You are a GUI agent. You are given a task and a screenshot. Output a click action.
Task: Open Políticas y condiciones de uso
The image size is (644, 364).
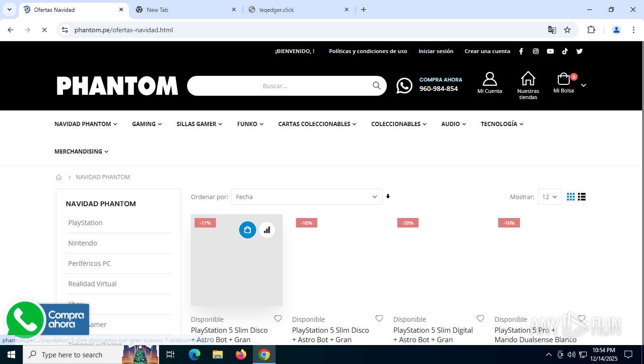click(368, 51)
